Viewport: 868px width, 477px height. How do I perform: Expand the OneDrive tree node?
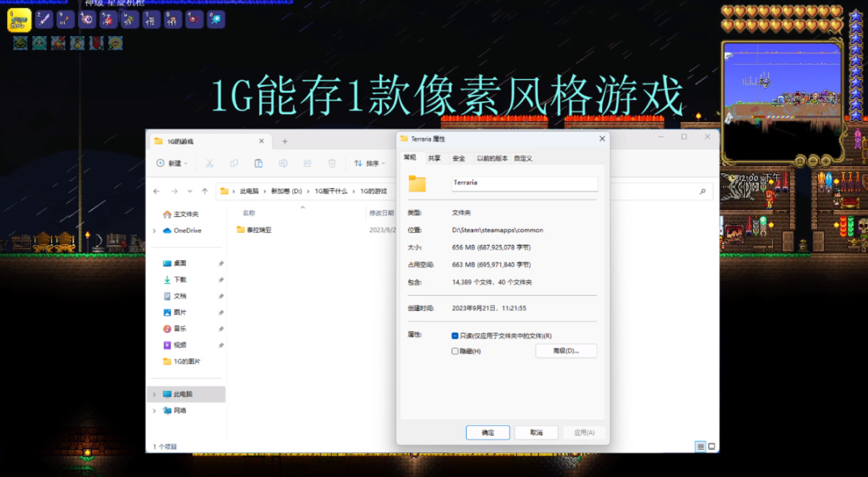click(x=155, y=231)
